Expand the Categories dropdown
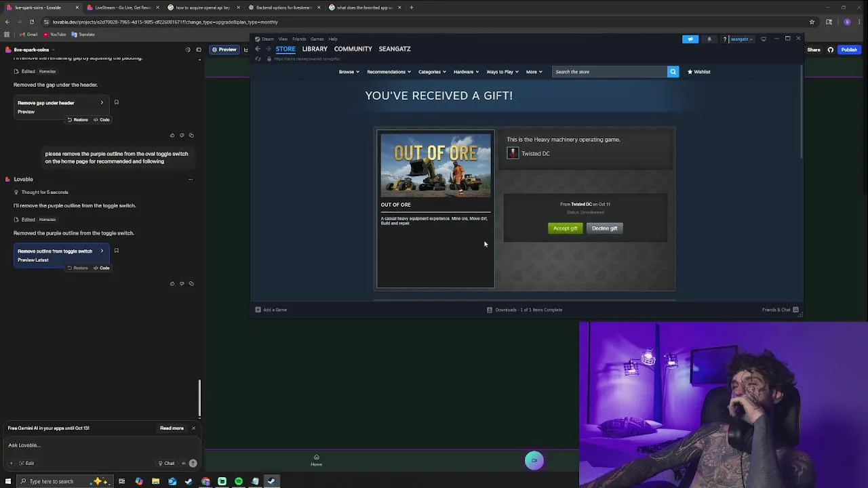 click(x=431, y=72)
